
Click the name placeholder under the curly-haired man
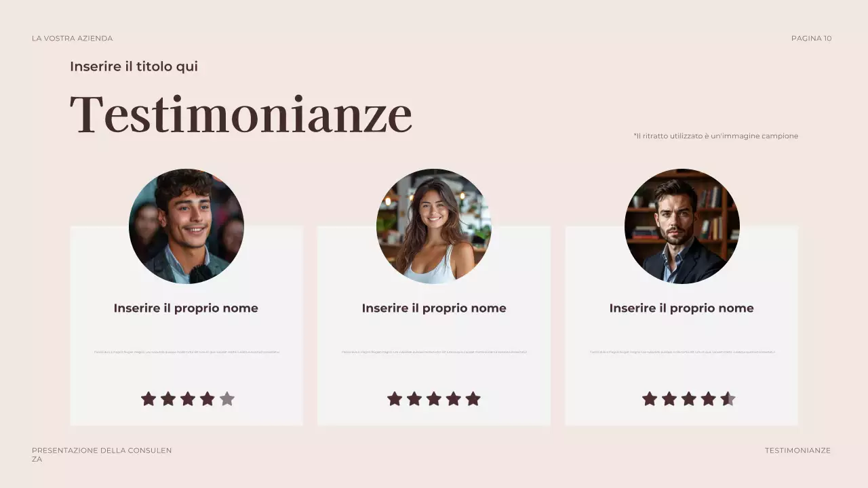186,308
